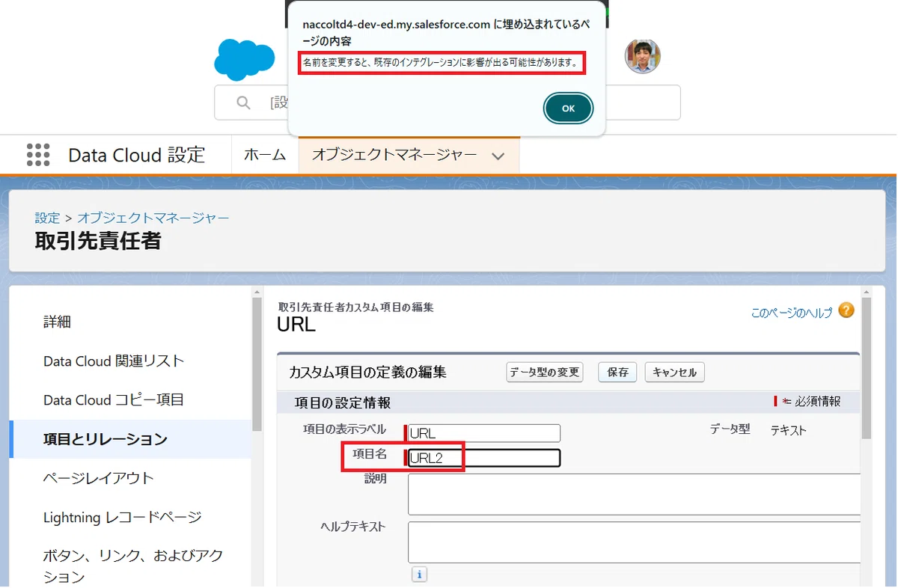Click the 取引先責任者 page heading

click(x=98, y=241)
